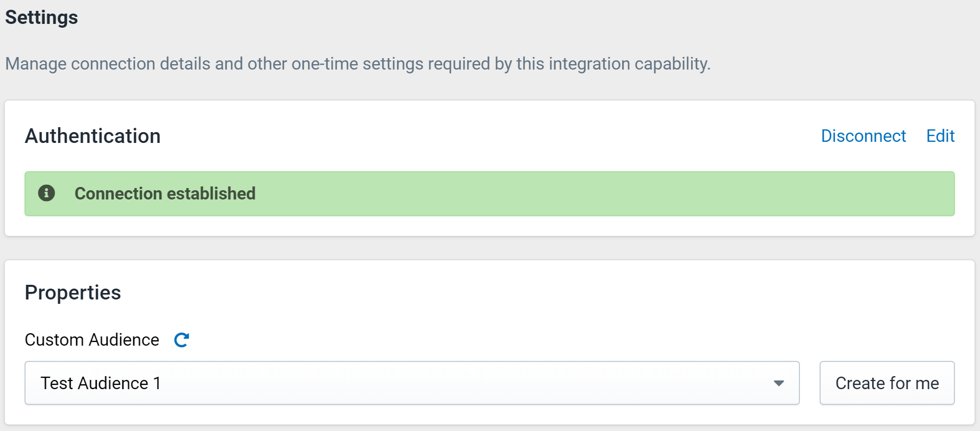Viewport: 980px width, 431px height.
Task: Select the Test Audience 1 combo box
Action: click(412, 383)
